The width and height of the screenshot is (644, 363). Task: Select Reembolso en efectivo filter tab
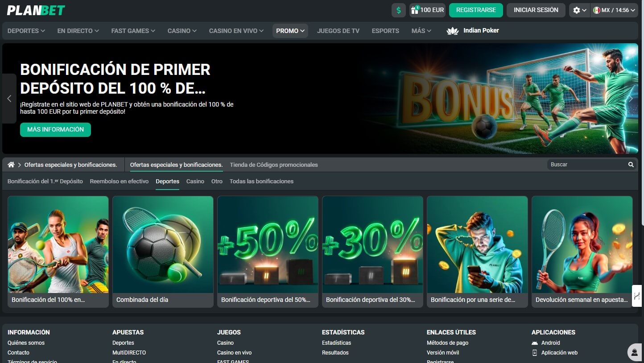click(119, 181)
